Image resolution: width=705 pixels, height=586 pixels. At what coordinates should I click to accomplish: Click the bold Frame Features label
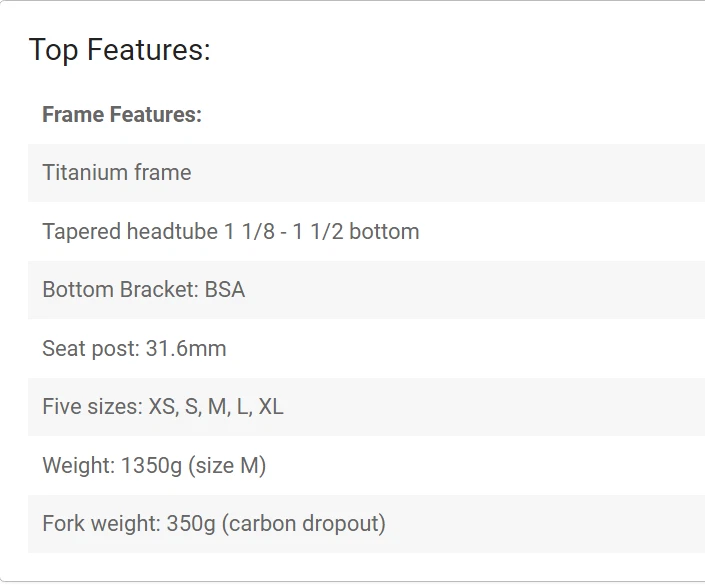click(x=122, y=115)
